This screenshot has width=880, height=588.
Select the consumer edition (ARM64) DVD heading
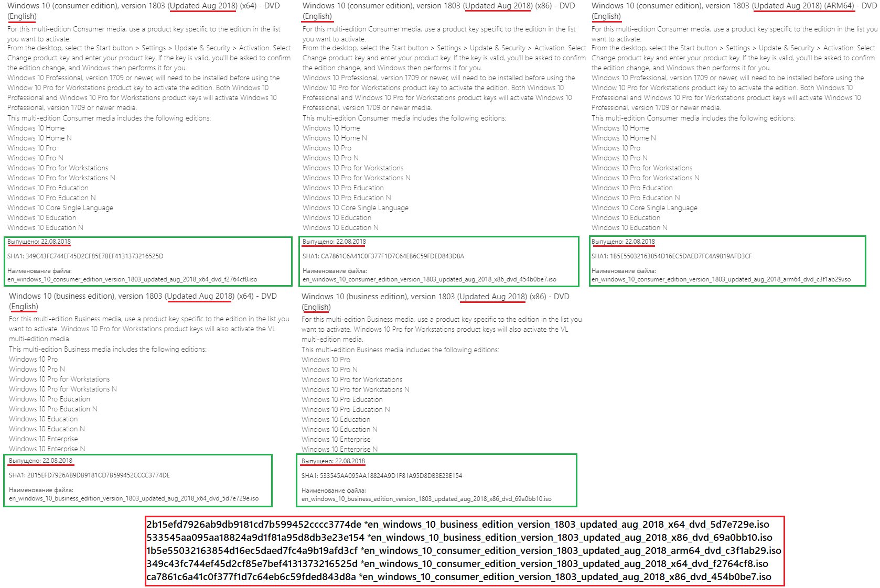734,11
